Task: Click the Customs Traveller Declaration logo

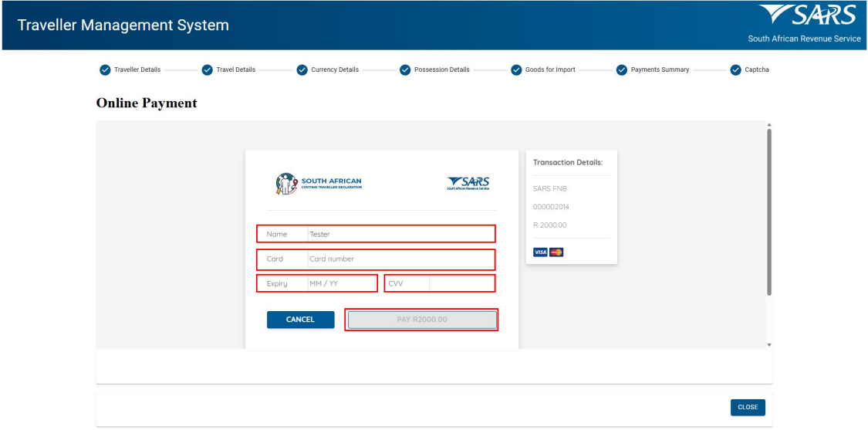Action: 319,183
